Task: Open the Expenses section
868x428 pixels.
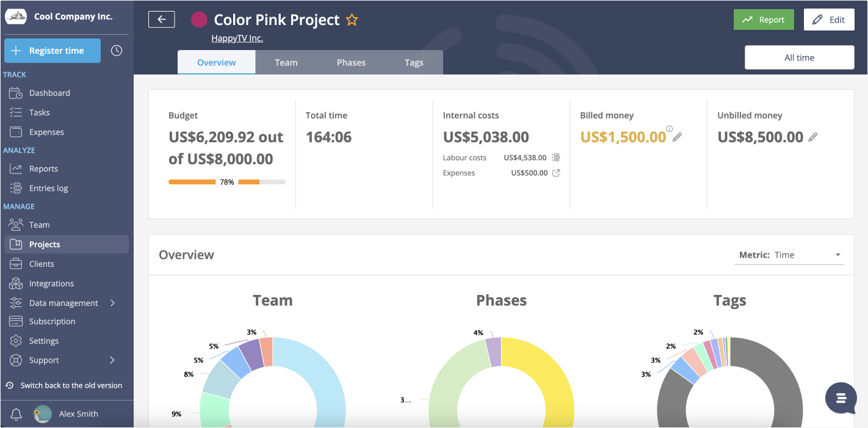Action: [x=48, y=131]
